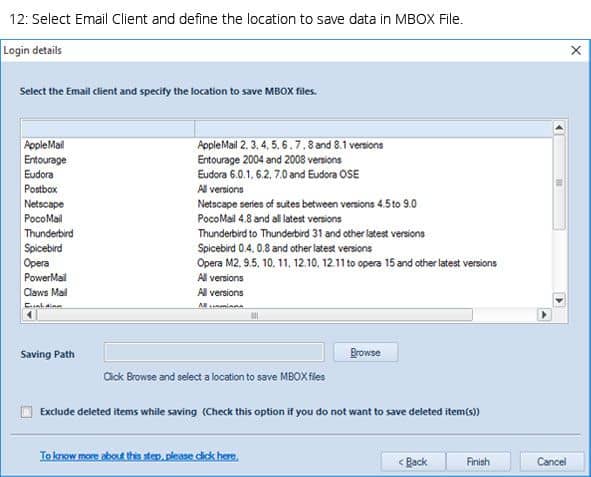Tick Exclude deleted items while saving checkbox
Image resolution: width=591 pixels, height=477 pixels.
[27, 412]
